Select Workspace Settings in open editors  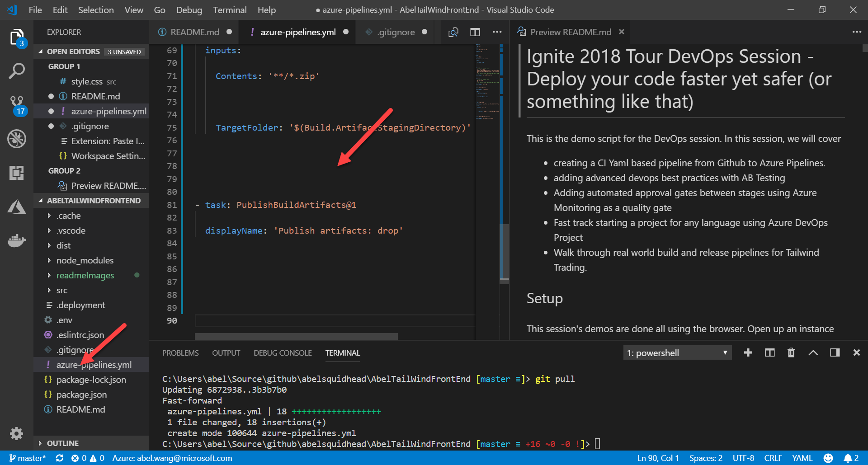[x=91, y=156]
